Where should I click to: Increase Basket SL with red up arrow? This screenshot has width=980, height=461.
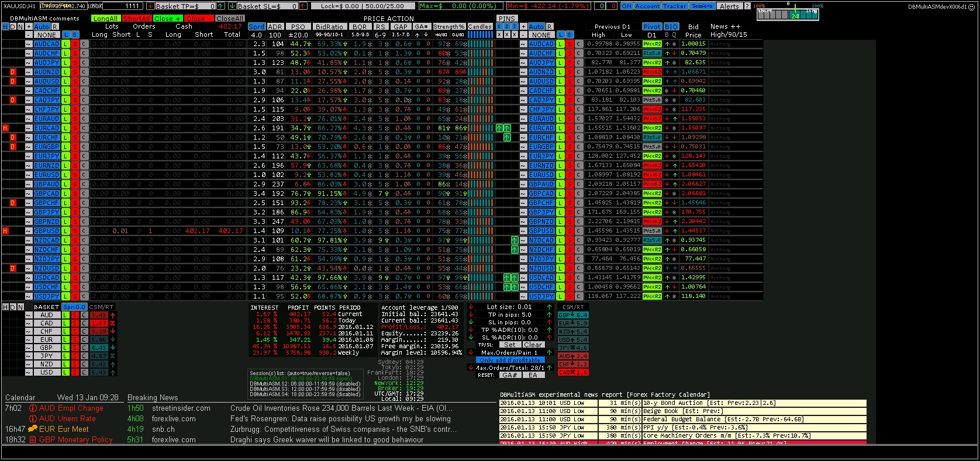[303, 6]
